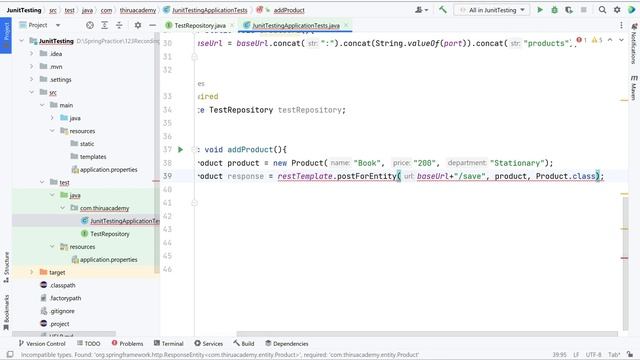Open IDE settings gear in top toolbar
640x360 pixels.
617,10
